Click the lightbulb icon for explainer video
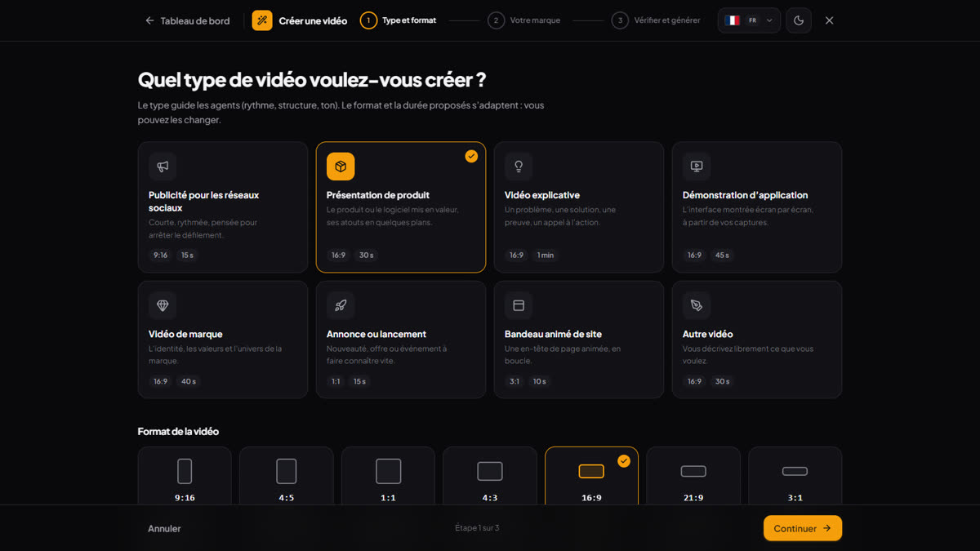980x551 pixels. tap(519, 167)
